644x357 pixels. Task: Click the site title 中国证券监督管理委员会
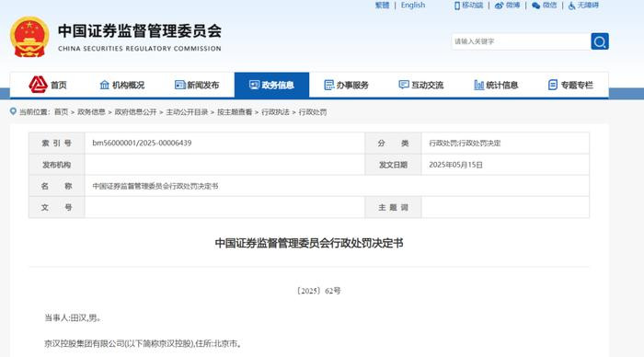[x=140, y=31]
